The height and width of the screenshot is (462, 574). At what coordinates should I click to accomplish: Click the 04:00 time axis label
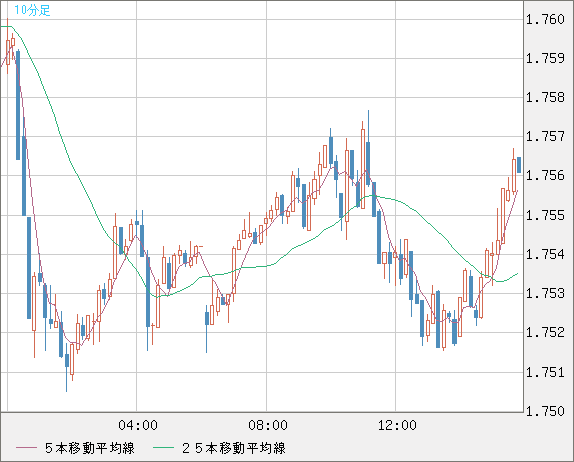click(138, 425)
